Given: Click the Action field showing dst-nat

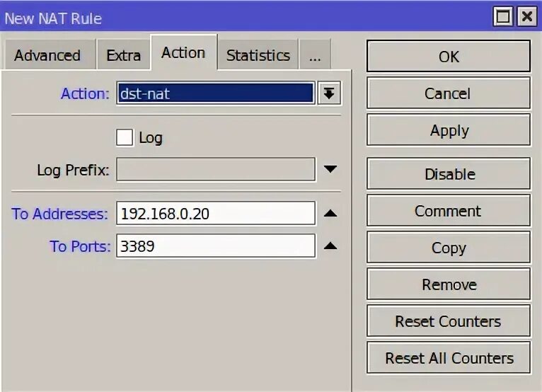Looking at the screenshot, I should tap(216, 93).
